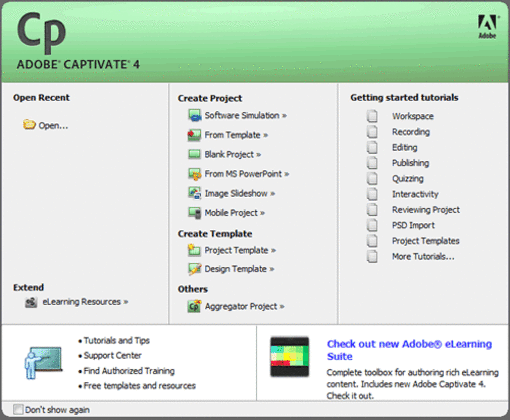
Task: Open the Tutorials and Tips link
Action: tap(117, 340)
